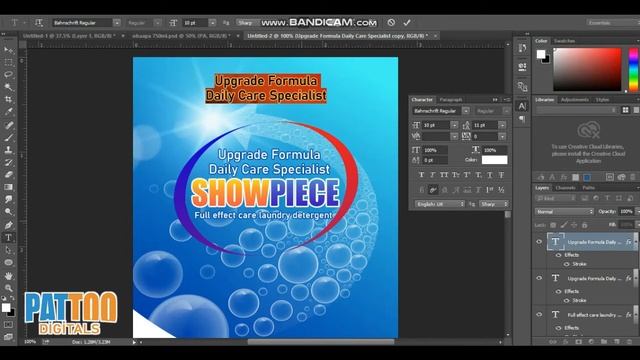Open layer Opacity dropdown arrow
The width and height of the screenshot is (640, 360).
coord(637,211)
